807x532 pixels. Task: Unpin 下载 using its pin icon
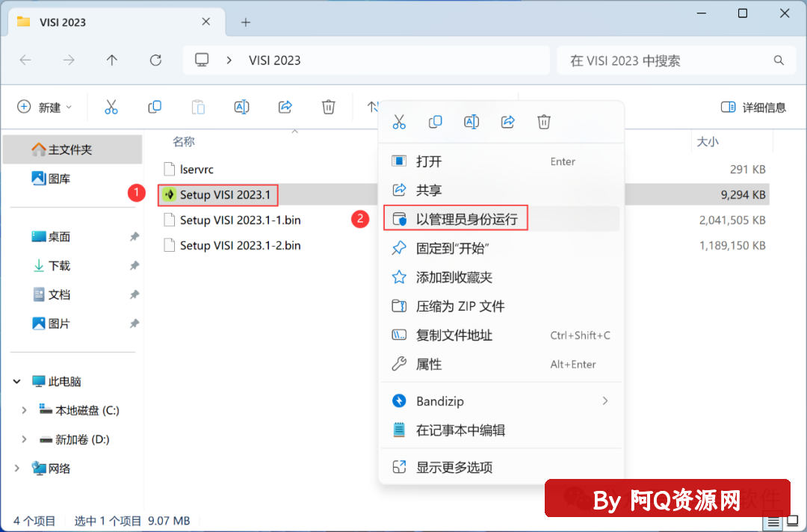(x=134, y=265)
